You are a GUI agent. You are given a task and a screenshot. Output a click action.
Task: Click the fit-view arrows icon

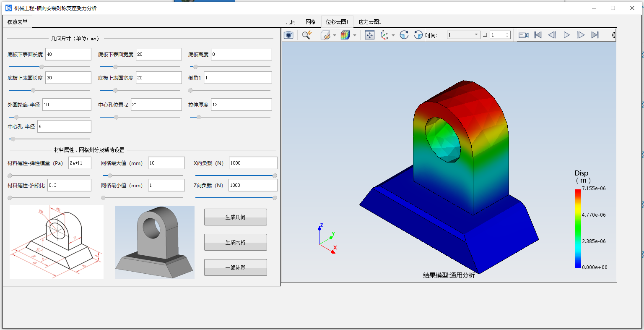369,35
